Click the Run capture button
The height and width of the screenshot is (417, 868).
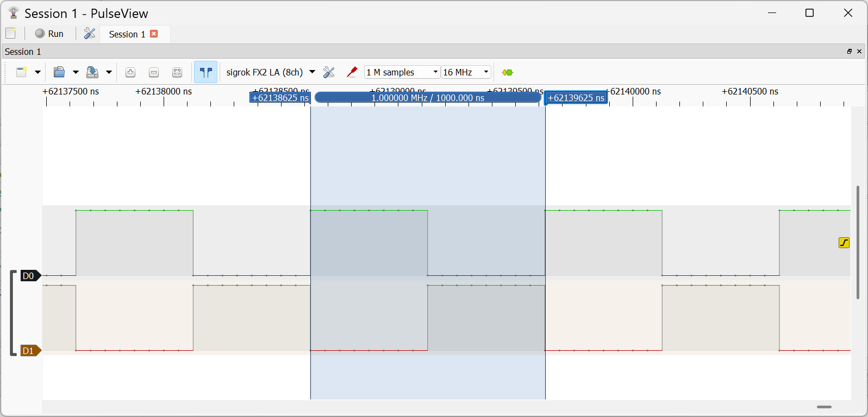click(x=49, y=34)
